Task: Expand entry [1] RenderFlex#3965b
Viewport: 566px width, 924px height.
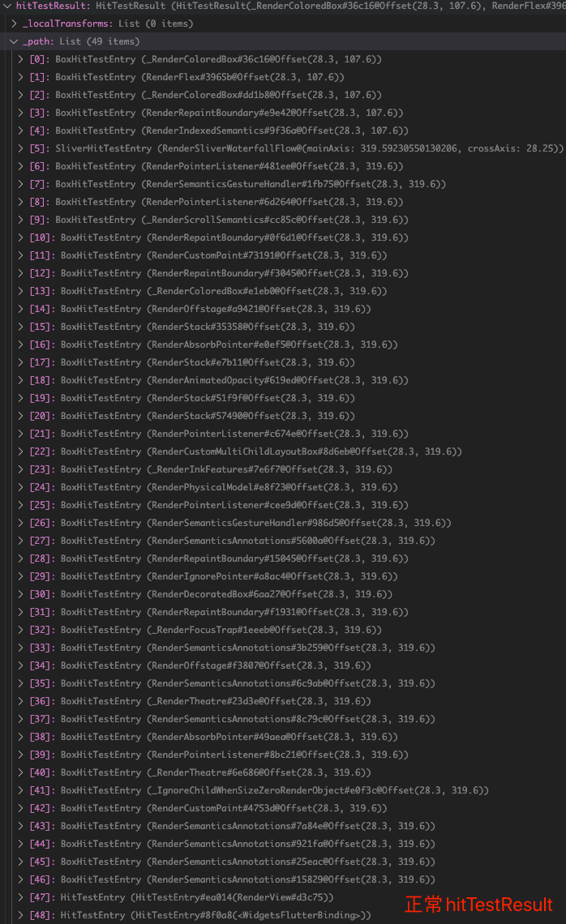Action: [x=21, y=77]
